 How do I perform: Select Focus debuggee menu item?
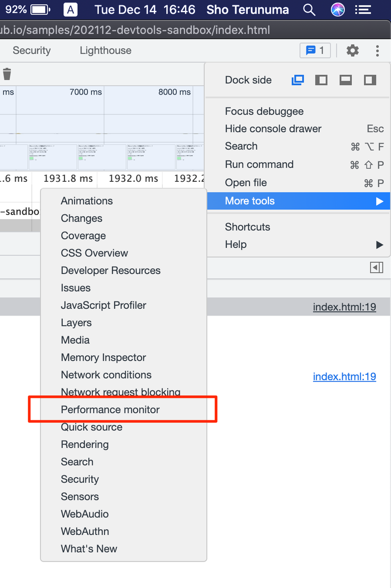click(x=298, y=111)
